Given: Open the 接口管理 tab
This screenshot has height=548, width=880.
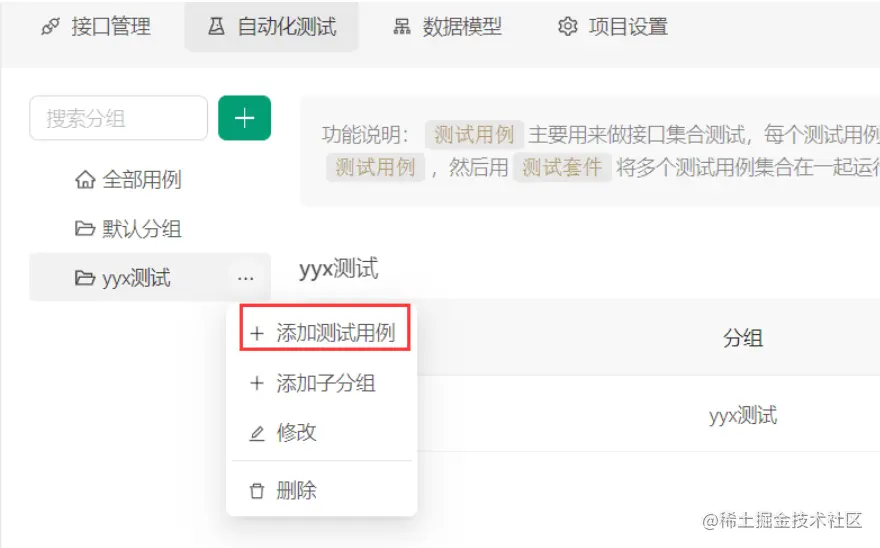Looking at the screenshot, I should click(x=96, y=26).
